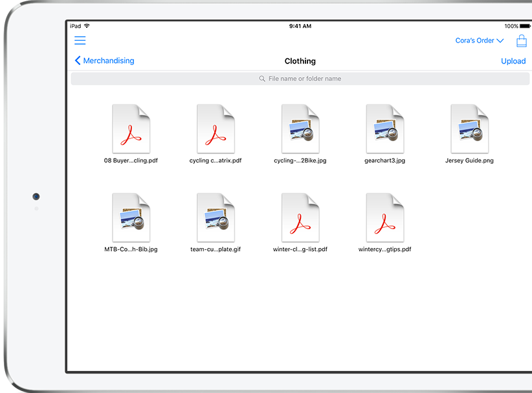Open the gearchart3.jpg image icon
532x393 pixels.
point(384,129)
